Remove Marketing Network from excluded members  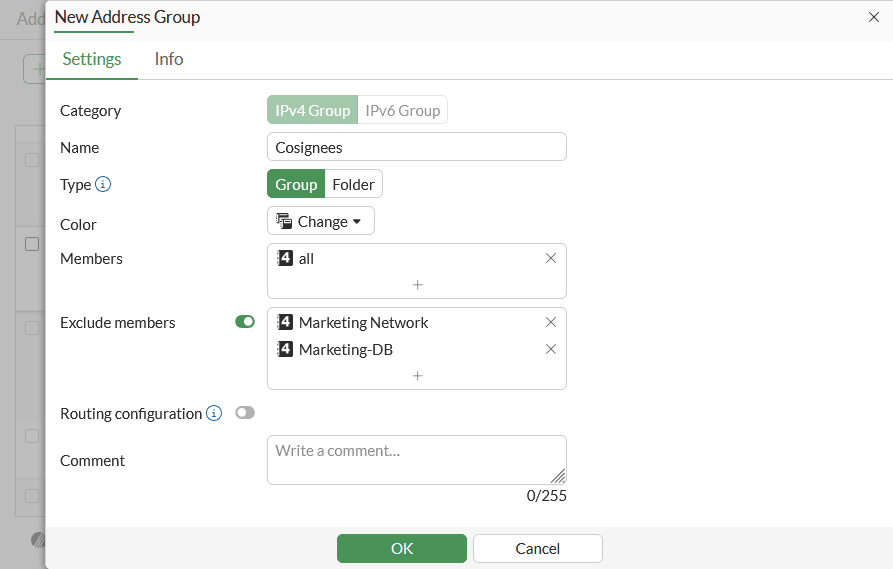point(551,322)
